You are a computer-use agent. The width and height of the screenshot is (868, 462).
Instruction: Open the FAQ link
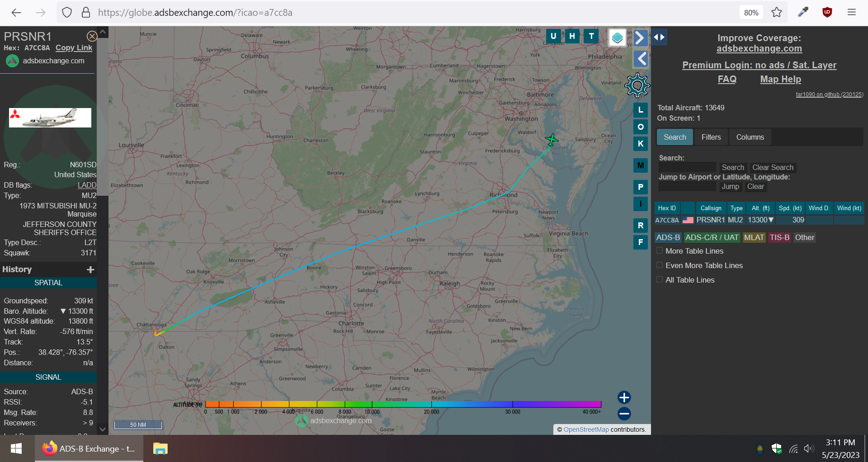[x=727, y=80]
